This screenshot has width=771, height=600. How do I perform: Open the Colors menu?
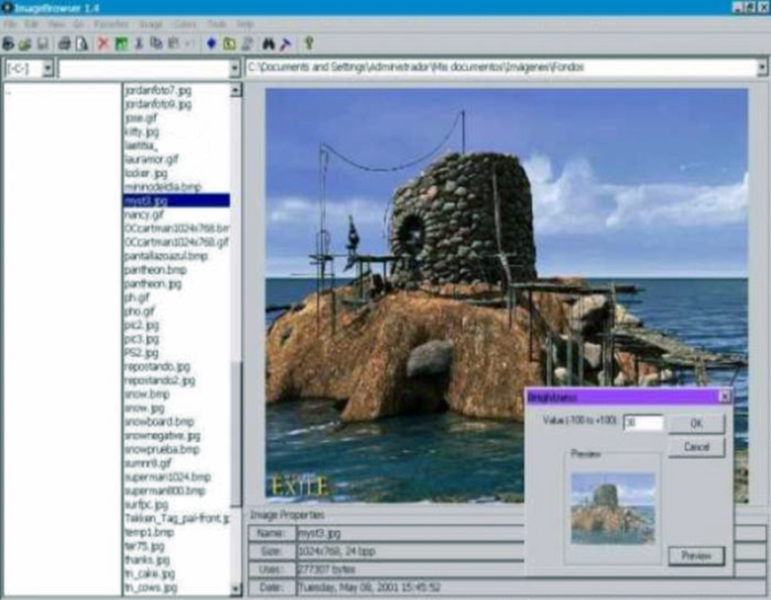(184, 24)
